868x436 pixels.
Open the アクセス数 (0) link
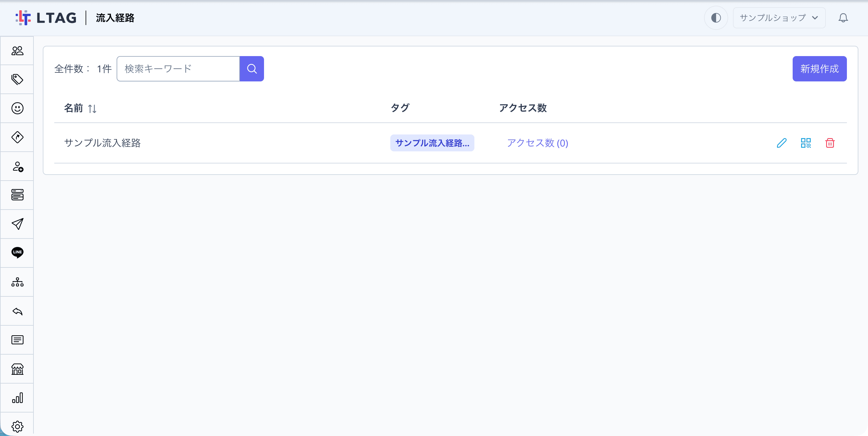click(537, 143)
